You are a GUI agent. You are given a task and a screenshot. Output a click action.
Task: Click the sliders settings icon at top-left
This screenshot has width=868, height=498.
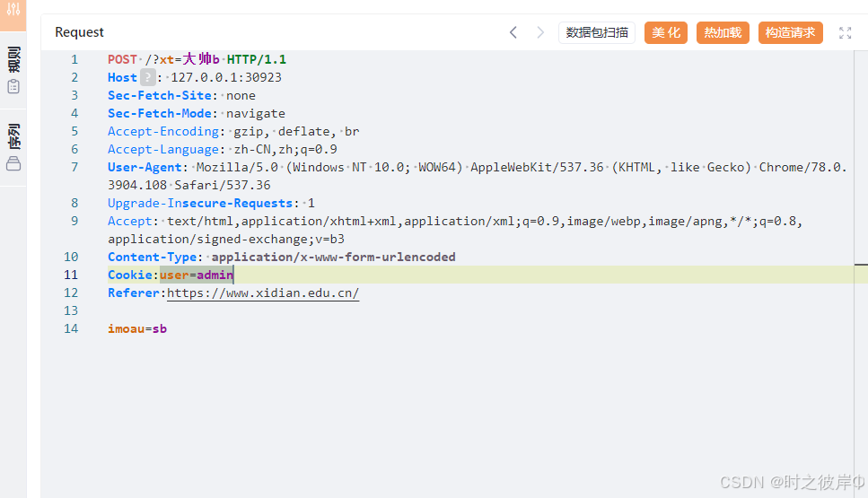[x=13, y=9]
